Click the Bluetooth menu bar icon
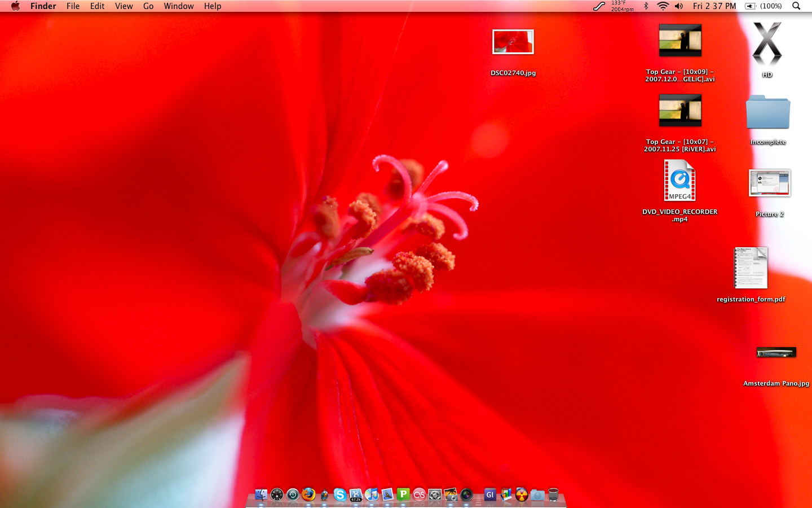The image size is (812, 508). (646, 6)
